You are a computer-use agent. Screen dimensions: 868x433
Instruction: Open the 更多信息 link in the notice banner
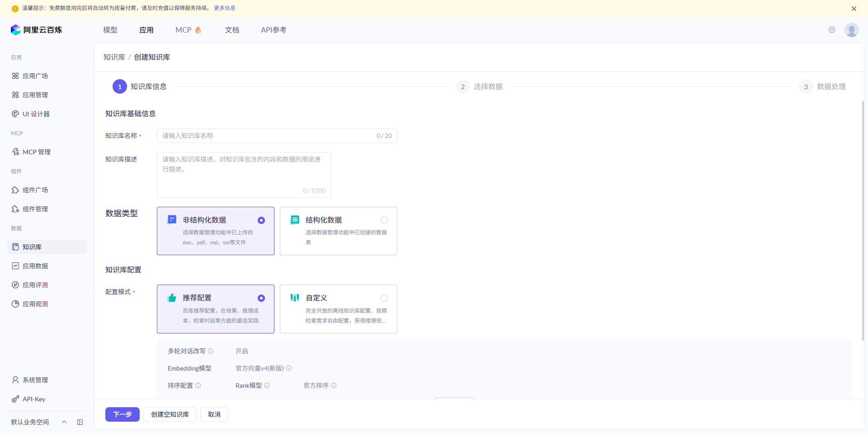pos(225,8)
